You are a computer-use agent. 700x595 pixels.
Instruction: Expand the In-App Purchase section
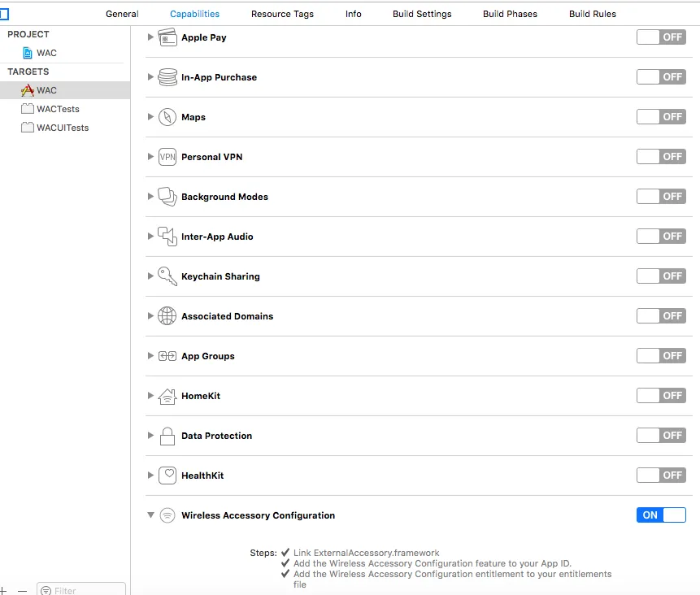click(150, 76)
